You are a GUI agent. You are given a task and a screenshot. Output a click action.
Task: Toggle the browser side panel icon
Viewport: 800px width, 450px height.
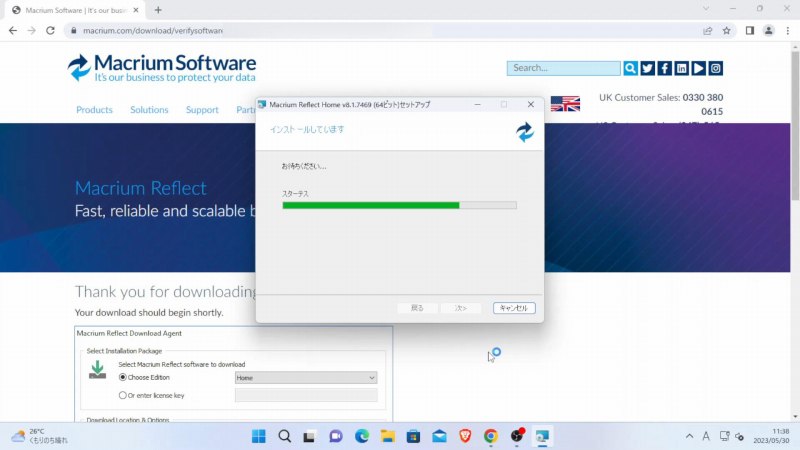749,31
